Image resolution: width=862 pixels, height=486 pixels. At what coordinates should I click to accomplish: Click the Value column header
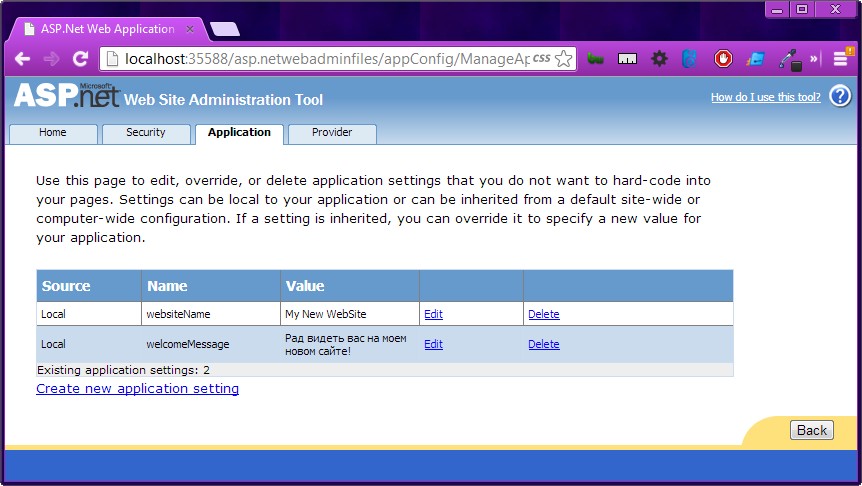click(x=350, y=286)
